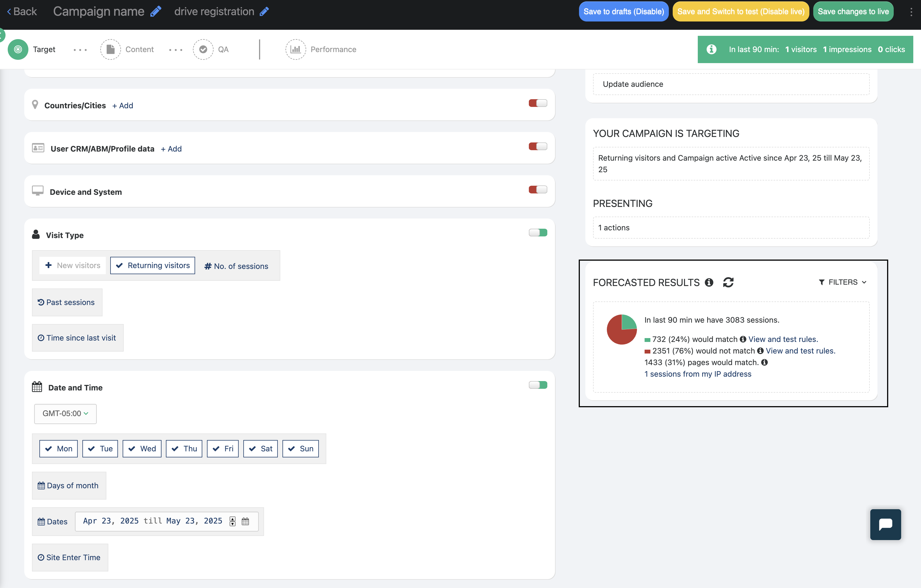Uncheck the Wed day checkbox
Viewport: 921px width, 588px height.
click(142, 449)
